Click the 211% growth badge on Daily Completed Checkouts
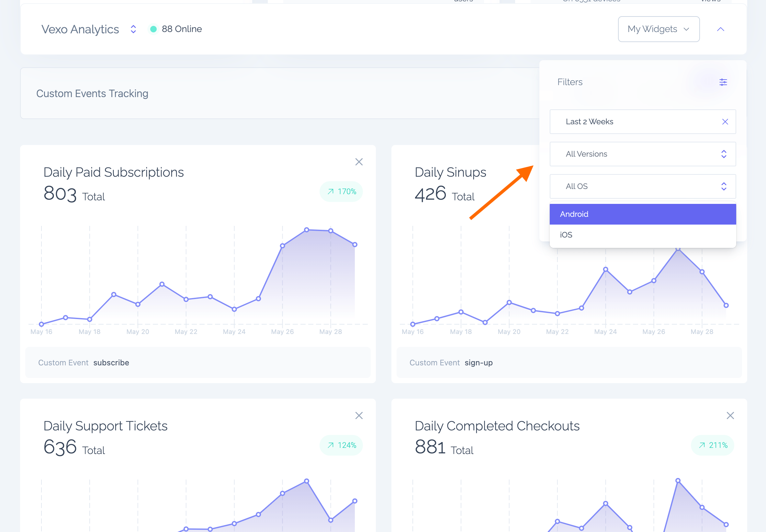The height and width of the screenshot is (532, 766). click(x=713, y=445)
